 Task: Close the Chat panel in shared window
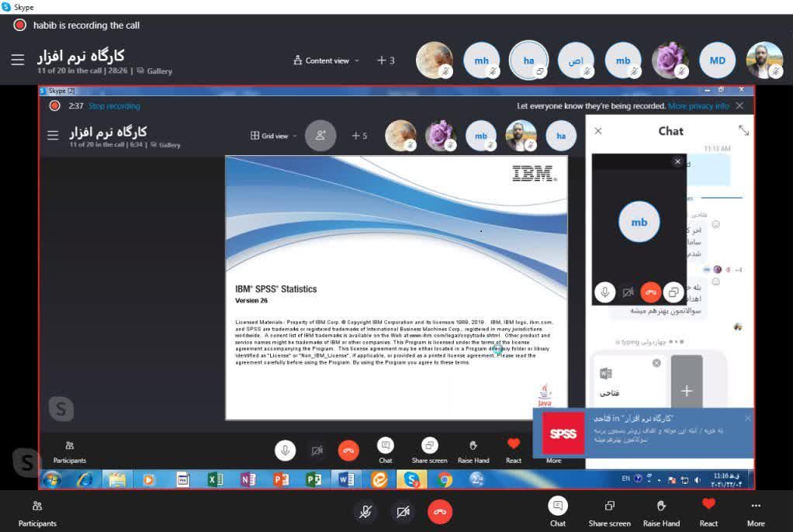[598, 131]
